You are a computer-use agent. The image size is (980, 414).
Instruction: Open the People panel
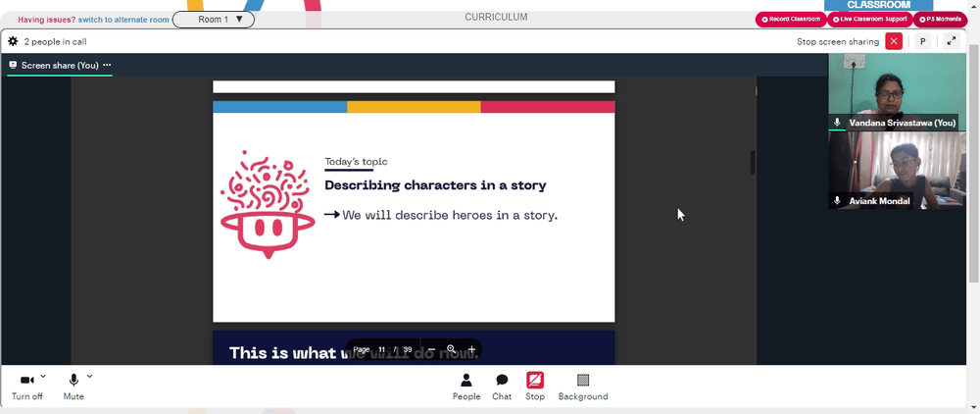point(466,388)
